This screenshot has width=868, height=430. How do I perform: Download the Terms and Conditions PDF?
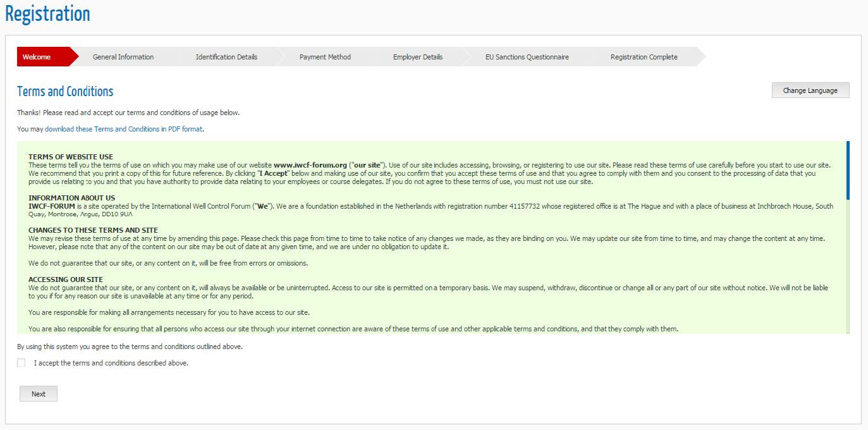point(124,129)
